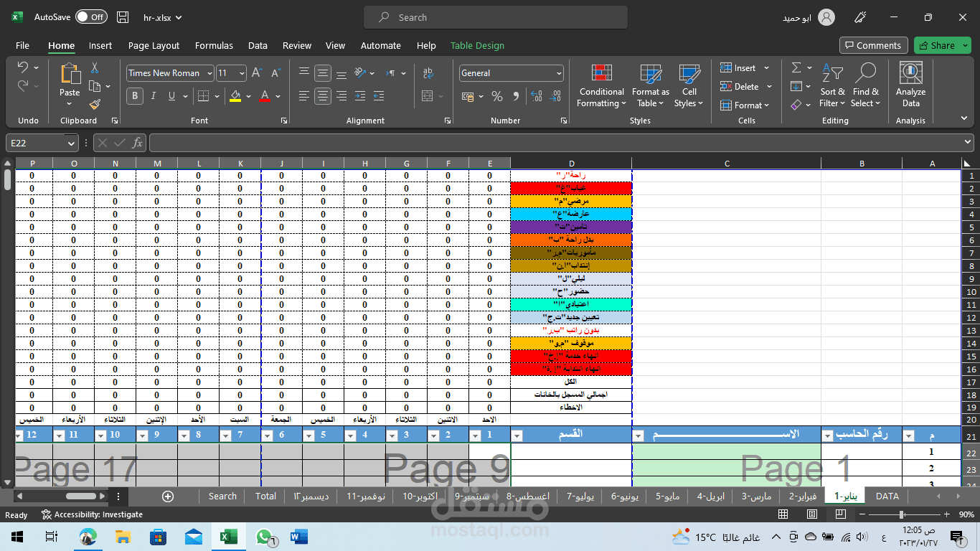This screenshot has height=551, width=980.
Task: Switch to Page Layout view icon
Action: [x=811, y=514]
